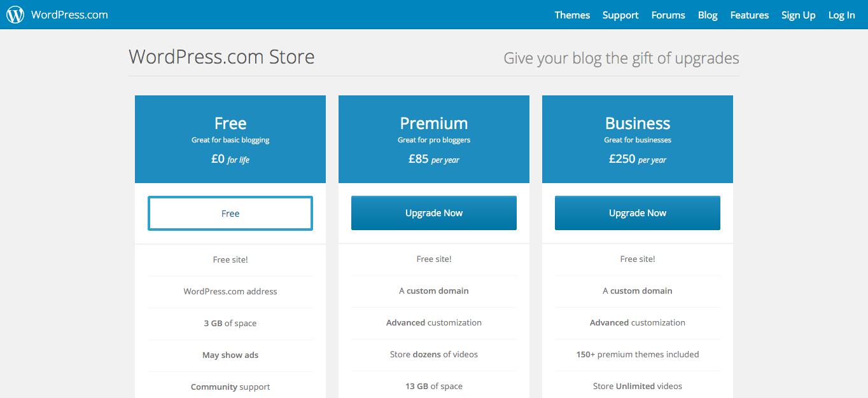This screenshot has width=868, height=398.
Task: View the Features page
Action: [749, 15]
